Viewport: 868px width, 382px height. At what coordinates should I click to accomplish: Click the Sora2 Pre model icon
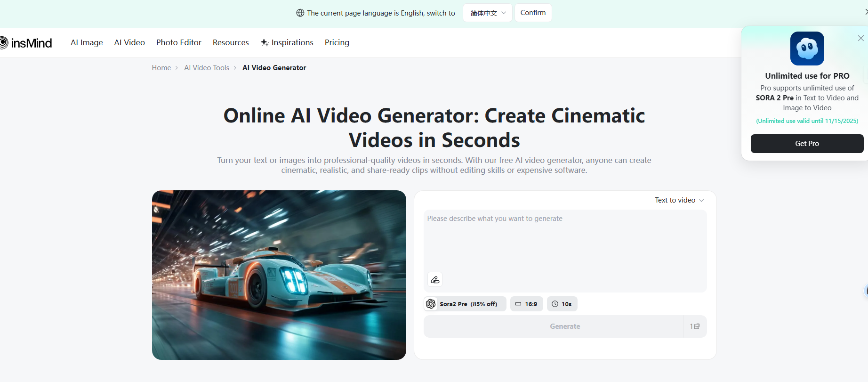[431, 304]
